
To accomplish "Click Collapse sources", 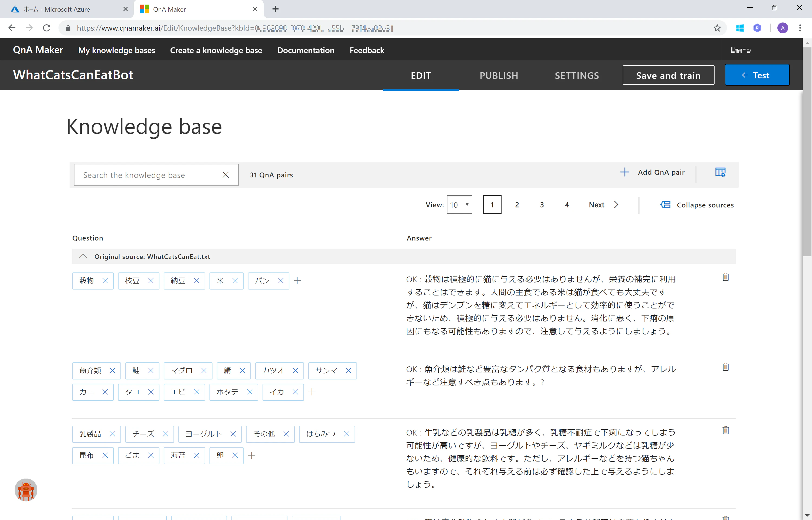I will pos(697,205).
